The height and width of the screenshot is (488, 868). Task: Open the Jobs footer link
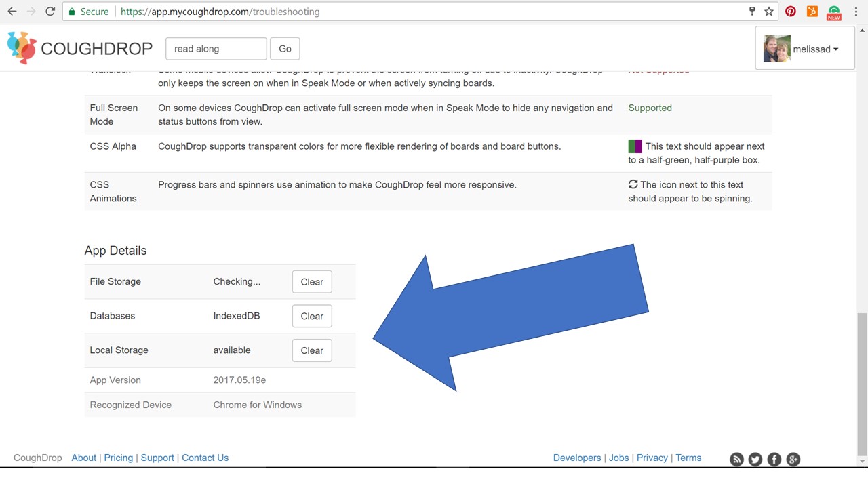618,457
